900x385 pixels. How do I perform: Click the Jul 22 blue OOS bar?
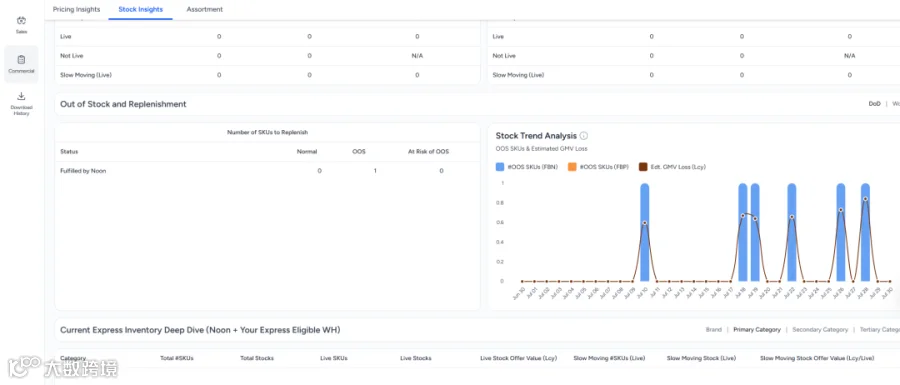click(x=792, y=232)
